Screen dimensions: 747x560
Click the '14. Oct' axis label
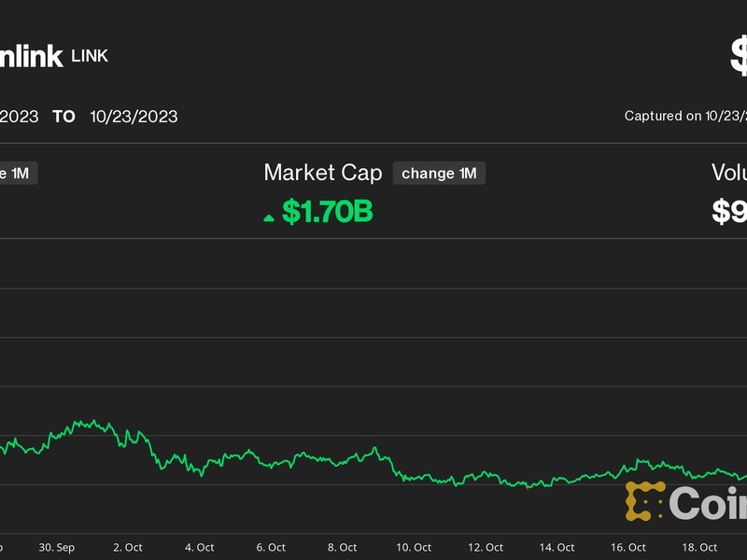557,548
